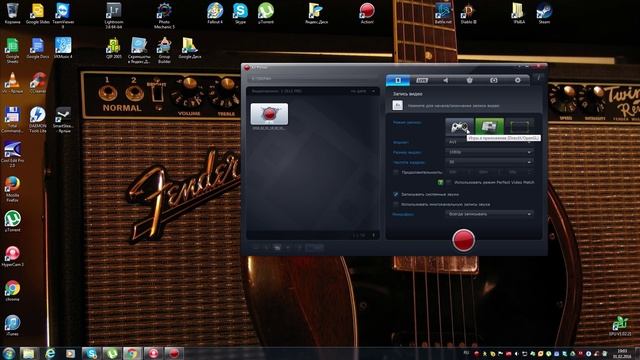640x360 pixels.
Task: Open the iTunes desktop shortcut
Action: pos(12,326)
